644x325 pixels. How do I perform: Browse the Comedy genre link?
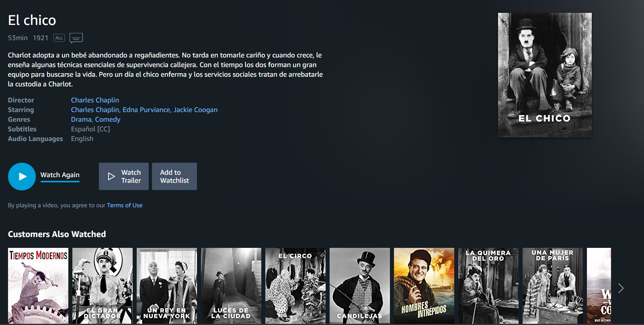point(108,119)
